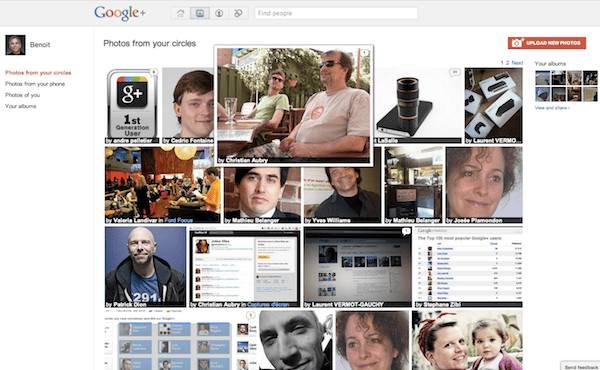Open the Profile icon in top bar

click(x=219, y=13)
